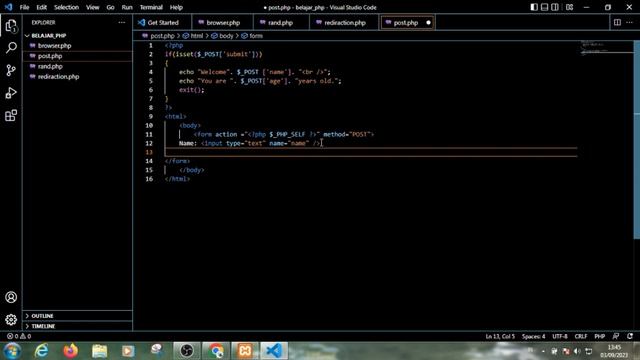Expand the Timeline section
Viewport: 640px width, 360px height.
pos(78,326)
